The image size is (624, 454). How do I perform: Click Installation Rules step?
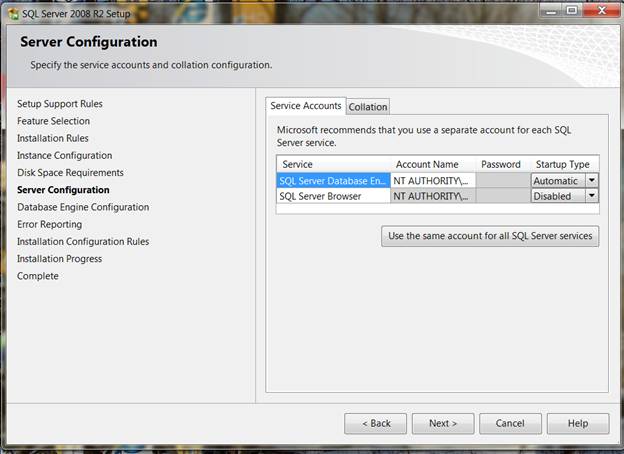coord(53,138)
